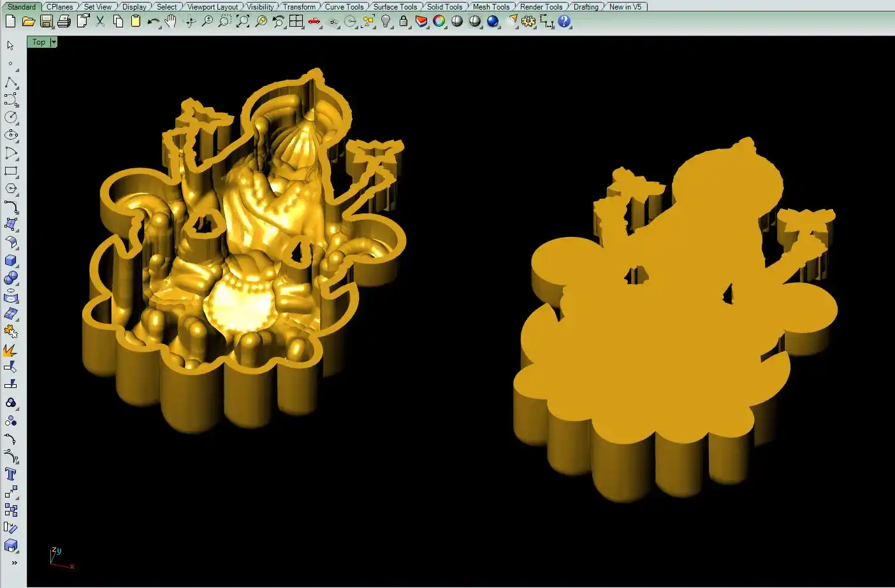
Task: Select the Pan hand tool
Action: click(x=171, y=21)
